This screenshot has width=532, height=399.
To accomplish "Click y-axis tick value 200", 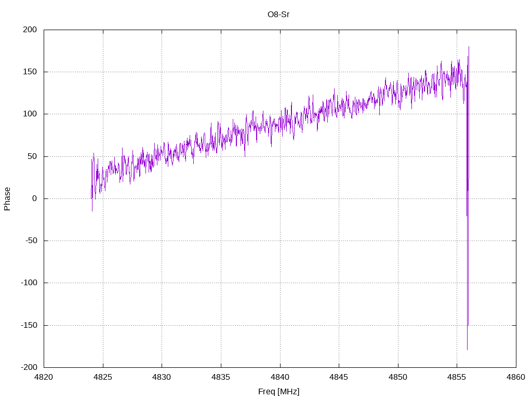I will coord(30,30).
